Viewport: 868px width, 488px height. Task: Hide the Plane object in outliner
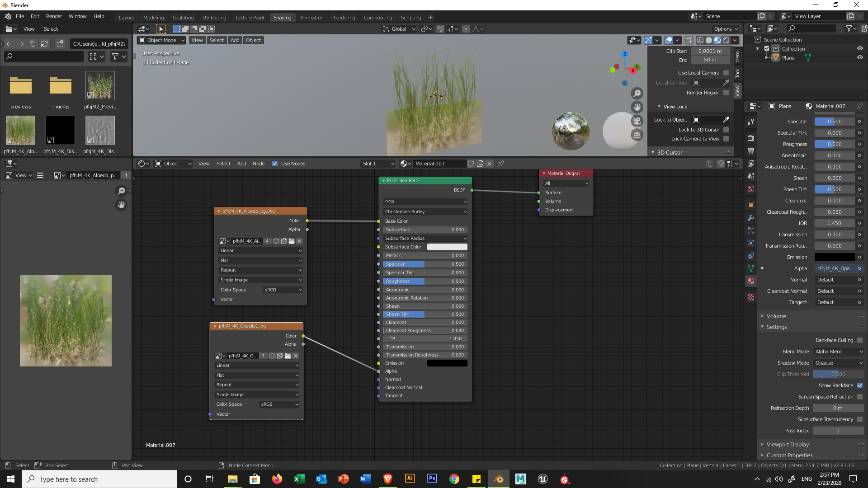[860, 58]
